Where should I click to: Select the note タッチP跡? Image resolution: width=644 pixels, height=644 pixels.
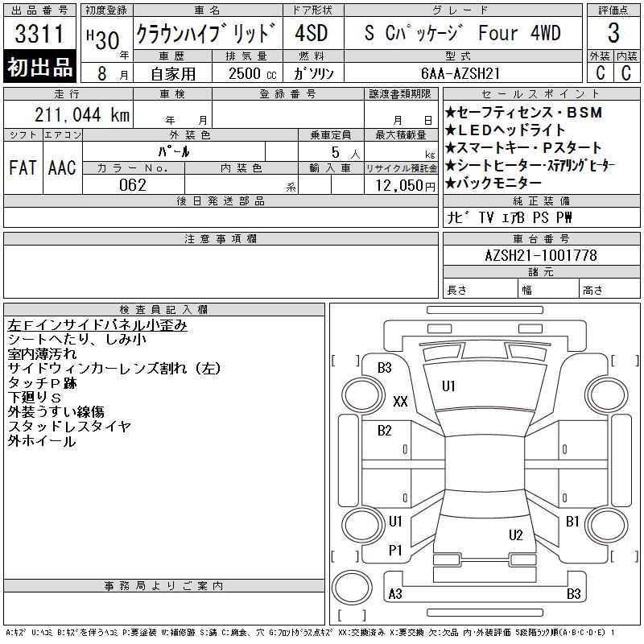42,383
